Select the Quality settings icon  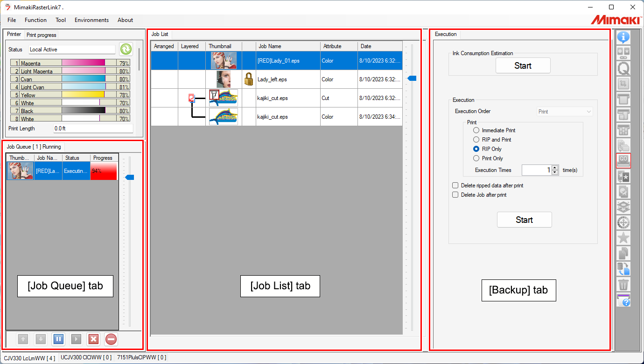tap(623, 68)
